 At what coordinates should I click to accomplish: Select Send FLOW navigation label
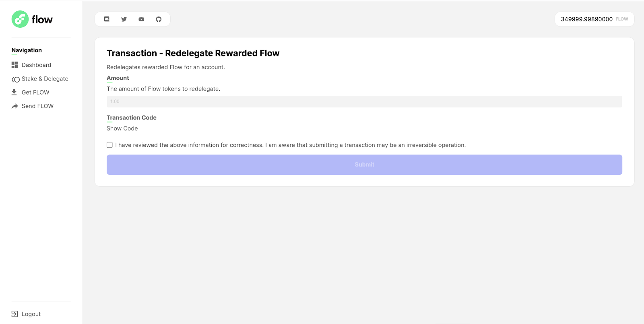[x=37, y=106]
